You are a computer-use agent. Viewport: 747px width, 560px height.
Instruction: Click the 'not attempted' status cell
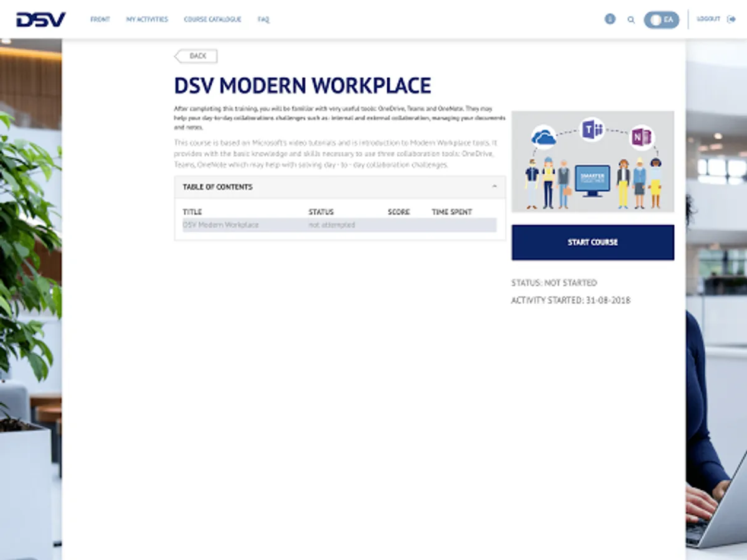point(332,225)
